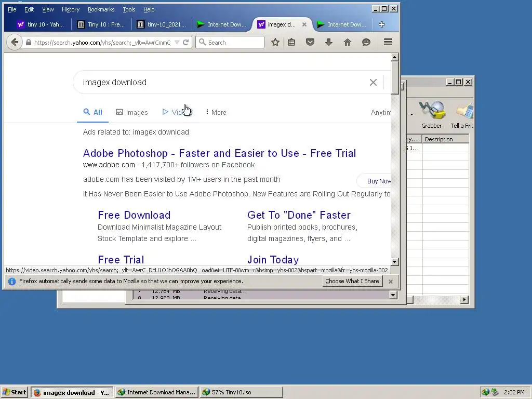Viewport: 532px width, 399px height.
Task: Clear the Yahoo search box with X
Action: tap(373, 83)
